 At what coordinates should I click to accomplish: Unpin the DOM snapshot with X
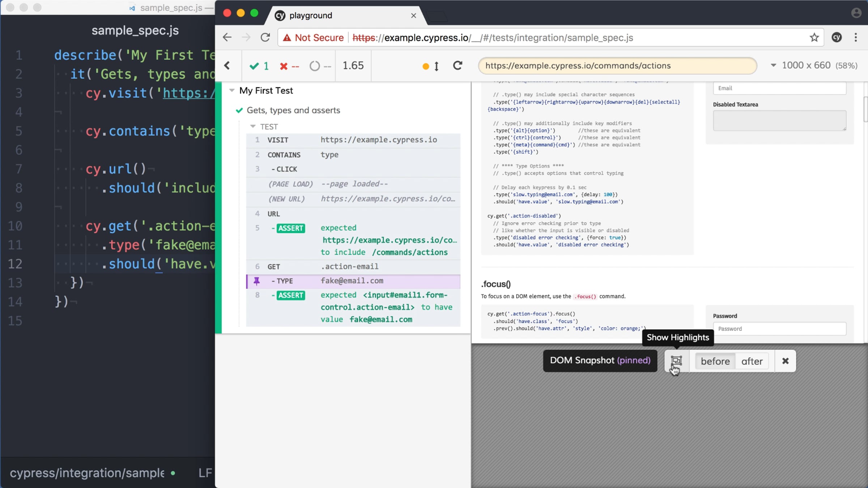pos(785,361)
